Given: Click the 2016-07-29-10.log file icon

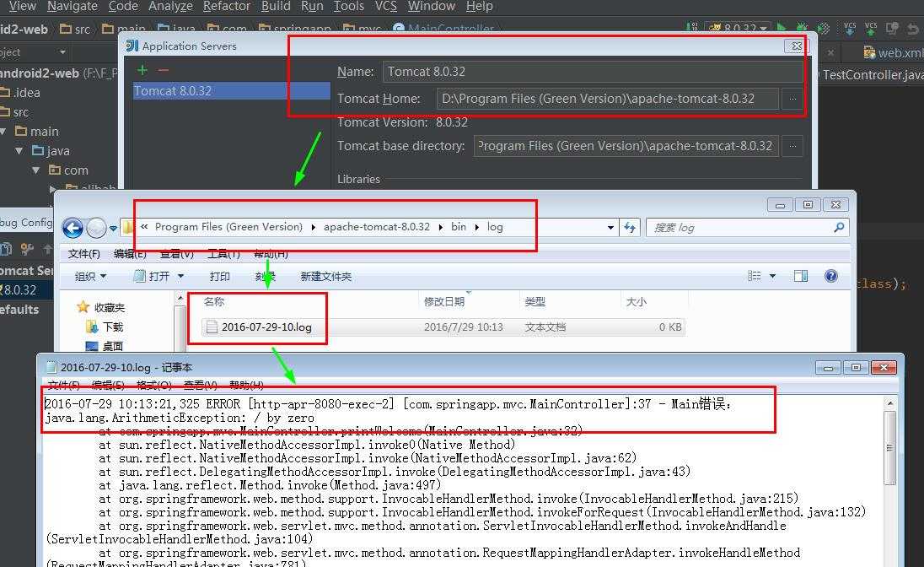Looking at the screenshot, I should pos(212,327).
